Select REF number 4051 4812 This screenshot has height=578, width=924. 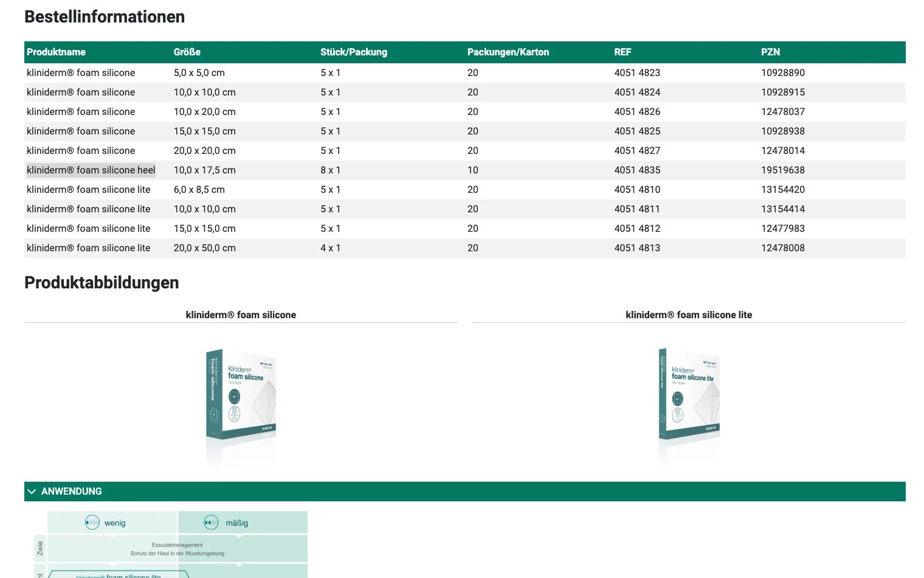click(x=637, y=229)
